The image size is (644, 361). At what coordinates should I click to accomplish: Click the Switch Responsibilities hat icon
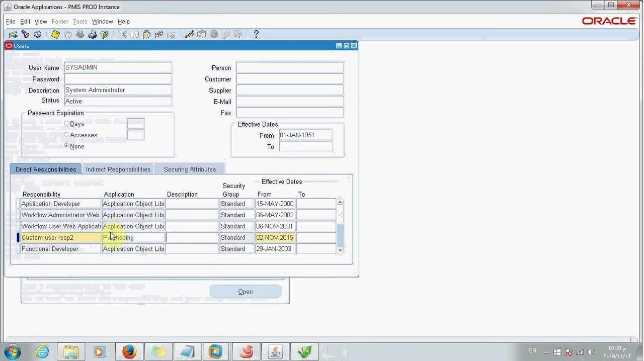pos(80,34)
